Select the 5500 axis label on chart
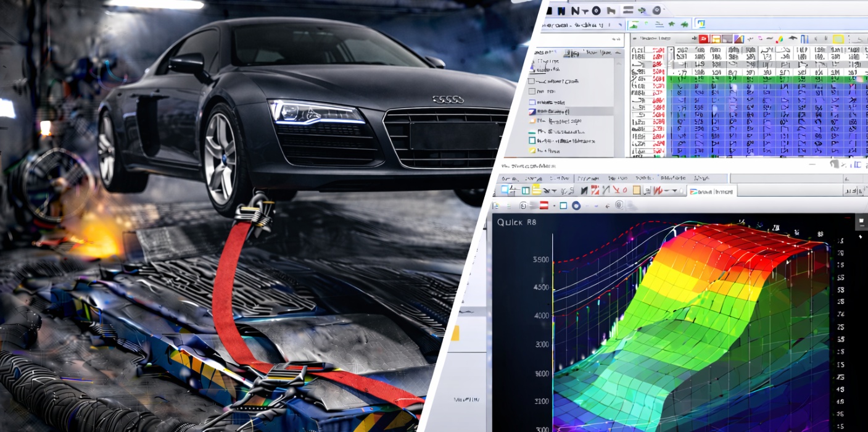The width and height of the screenshot is (868, 432). pos(540,260)
